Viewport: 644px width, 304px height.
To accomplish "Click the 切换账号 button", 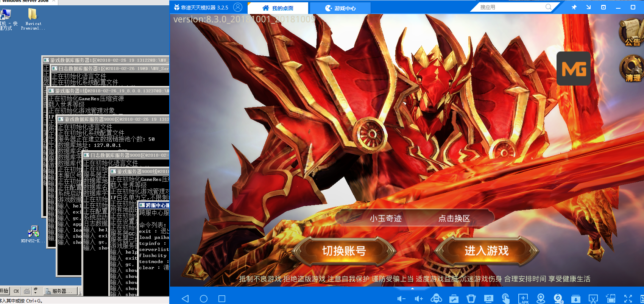I will click(344, 251).
